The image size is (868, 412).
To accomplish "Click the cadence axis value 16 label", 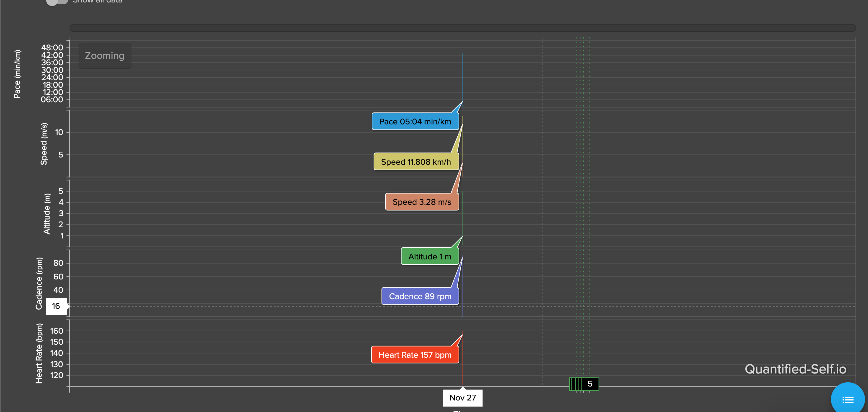I will click(56, 306).
